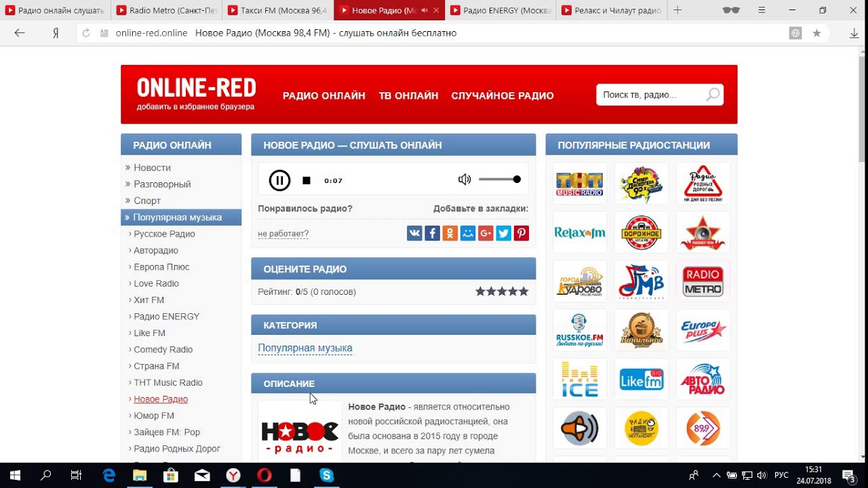
Task: Share via Odnoklassniki icon
Action: 450,233
